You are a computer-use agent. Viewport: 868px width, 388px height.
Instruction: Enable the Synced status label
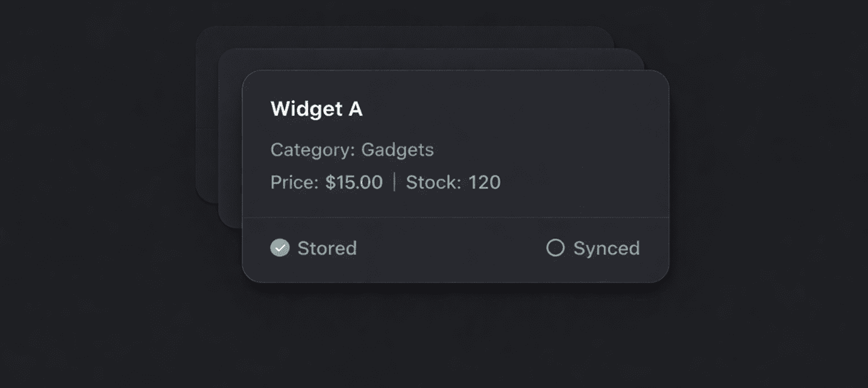point(606,248)
